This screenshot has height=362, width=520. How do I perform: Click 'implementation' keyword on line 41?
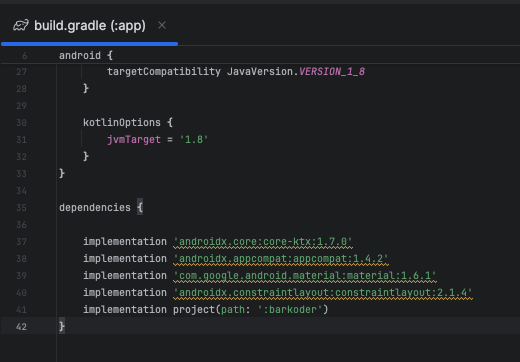click(125, 310)
